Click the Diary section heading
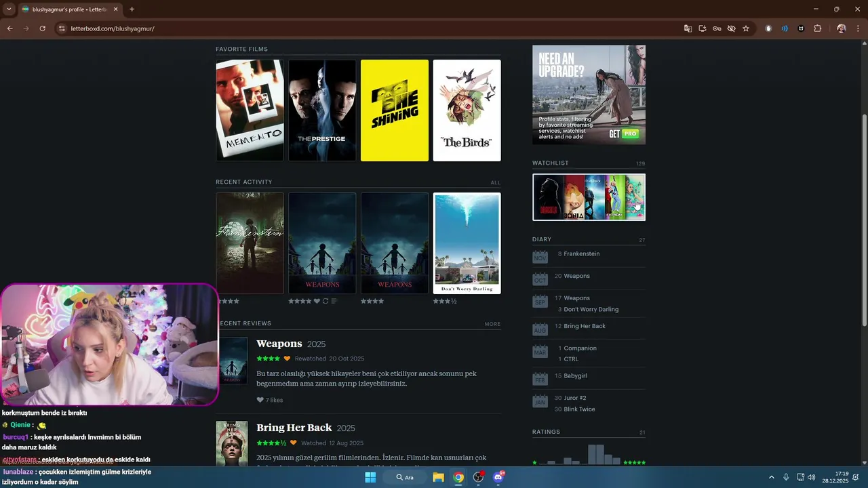868x488 pixels. click(x=542, y=239)
